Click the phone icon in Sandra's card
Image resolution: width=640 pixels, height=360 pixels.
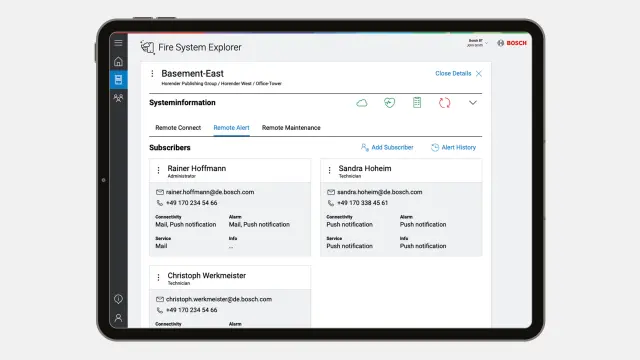(x=331, y=203)
